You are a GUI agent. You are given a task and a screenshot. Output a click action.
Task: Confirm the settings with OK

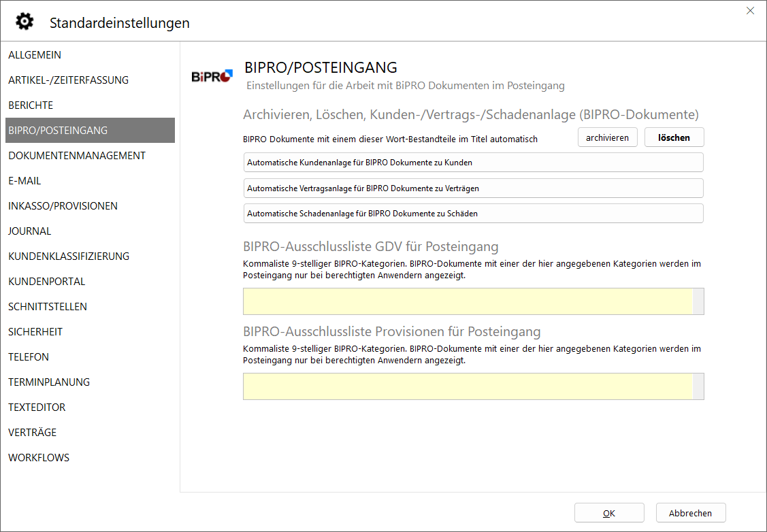[x=608, y=513]
